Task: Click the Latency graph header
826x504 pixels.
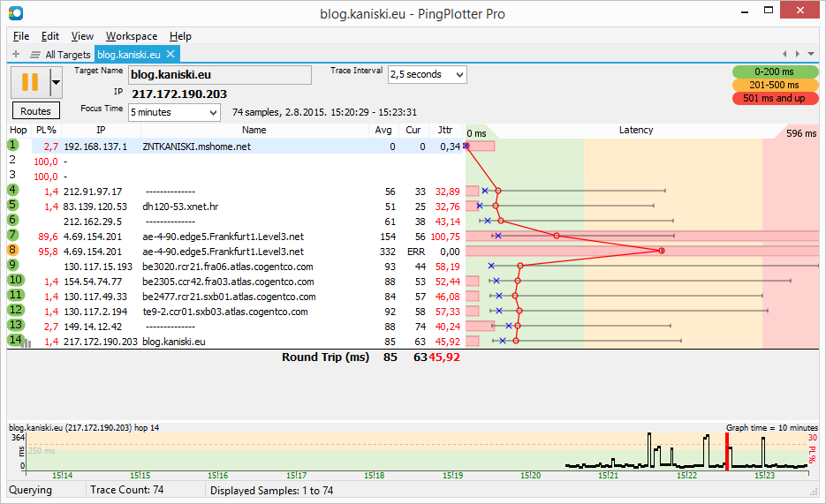Action: [x=636, y=130]
